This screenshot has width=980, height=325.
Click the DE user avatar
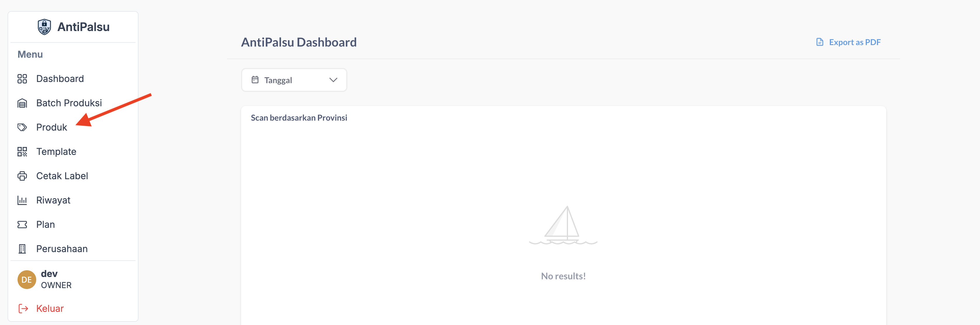27,280
